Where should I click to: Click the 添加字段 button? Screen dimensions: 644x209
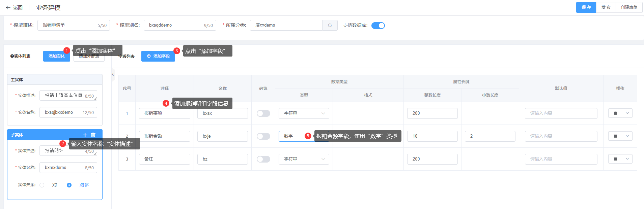158,56
